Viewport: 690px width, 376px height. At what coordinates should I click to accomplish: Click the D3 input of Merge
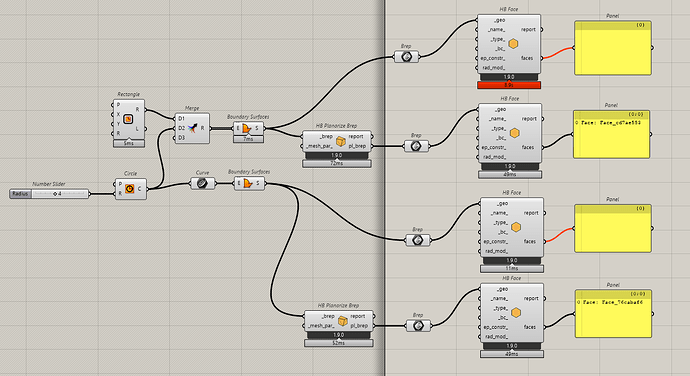[x=181, y=137]
